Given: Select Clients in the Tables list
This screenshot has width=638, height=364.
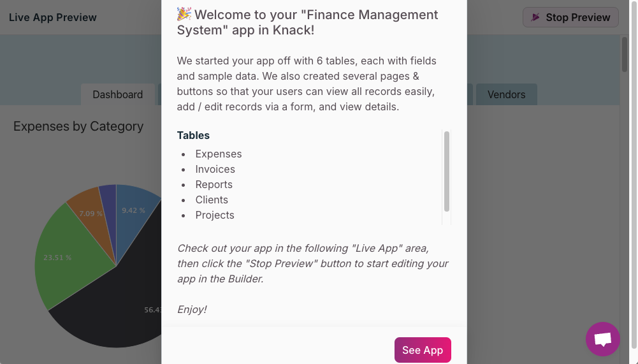Looking at the screenshot, I should click(212, 200).
